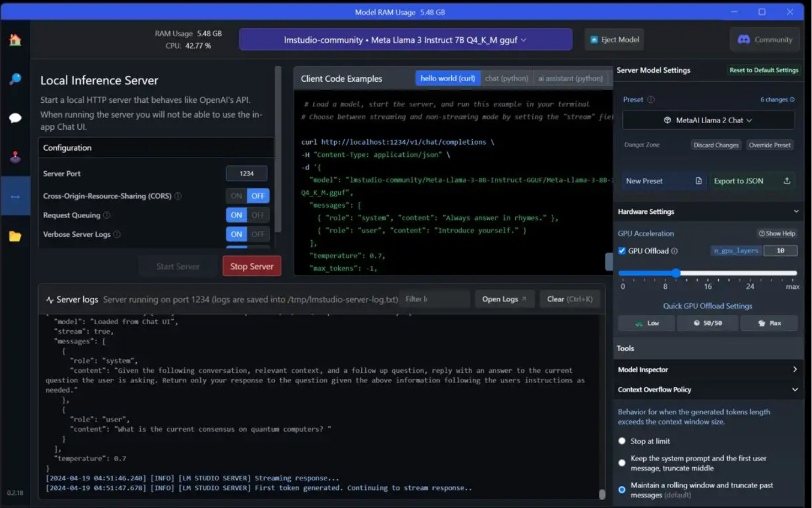Open the Playground joystick sidebar icon
The width and height of the screenshot is (812, 508).
coord(15,157)
